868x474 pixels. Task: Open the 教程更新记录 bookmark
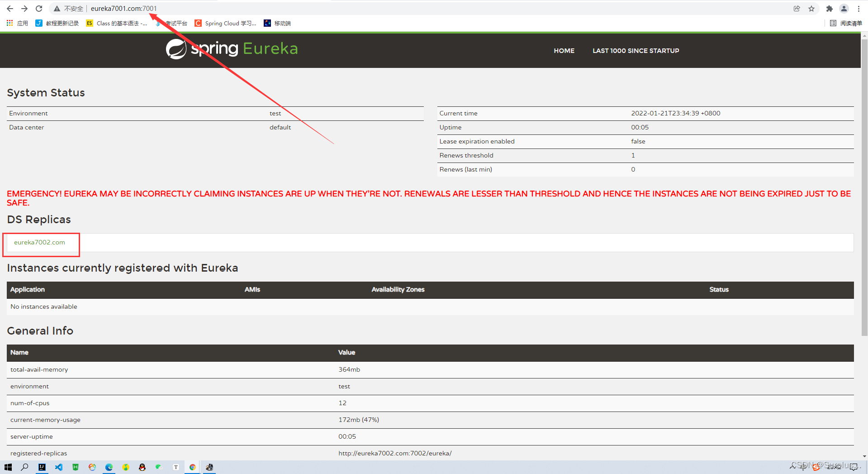click(57, 23)
